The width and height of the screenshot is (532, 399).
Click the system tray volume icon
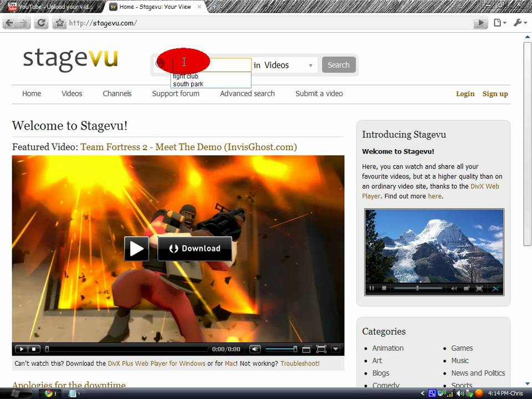pos(461,393)
